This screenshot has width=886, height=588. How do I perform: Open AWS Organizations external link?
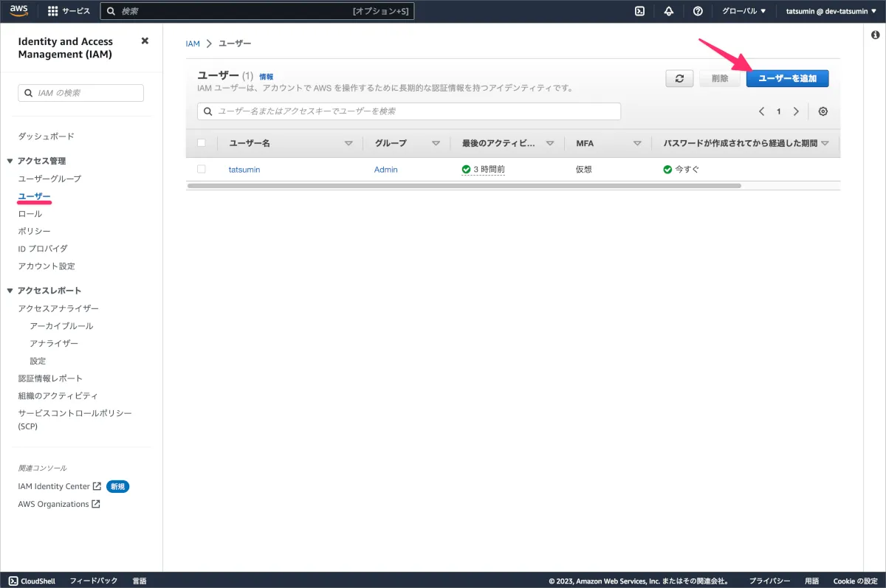[x=58, y=505]
